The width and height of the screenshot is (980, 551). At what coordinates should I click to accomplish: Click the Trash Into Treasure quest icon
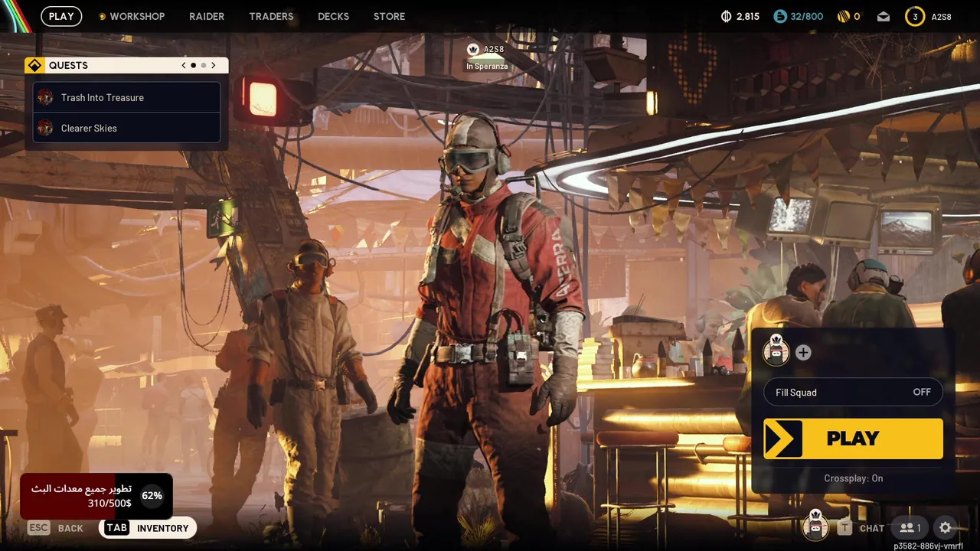tap(45, 97)
